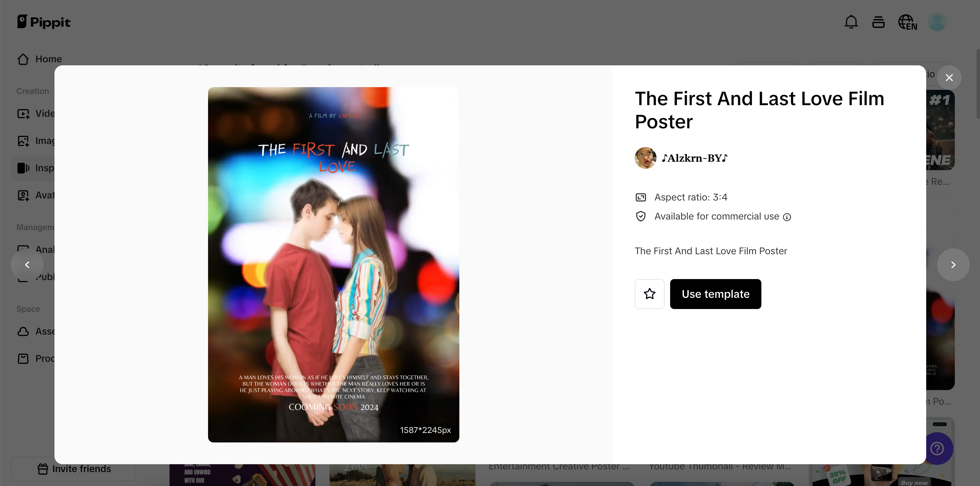
Task: Click the film poster preview image
Action: coord(333,265)
